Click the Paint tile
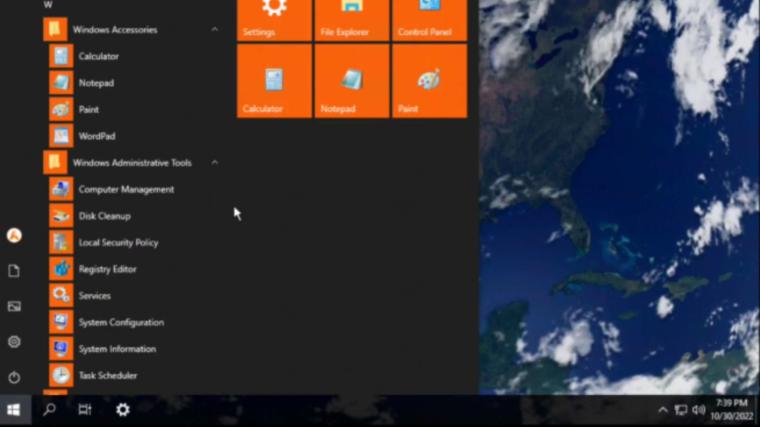 click(429, 81)
